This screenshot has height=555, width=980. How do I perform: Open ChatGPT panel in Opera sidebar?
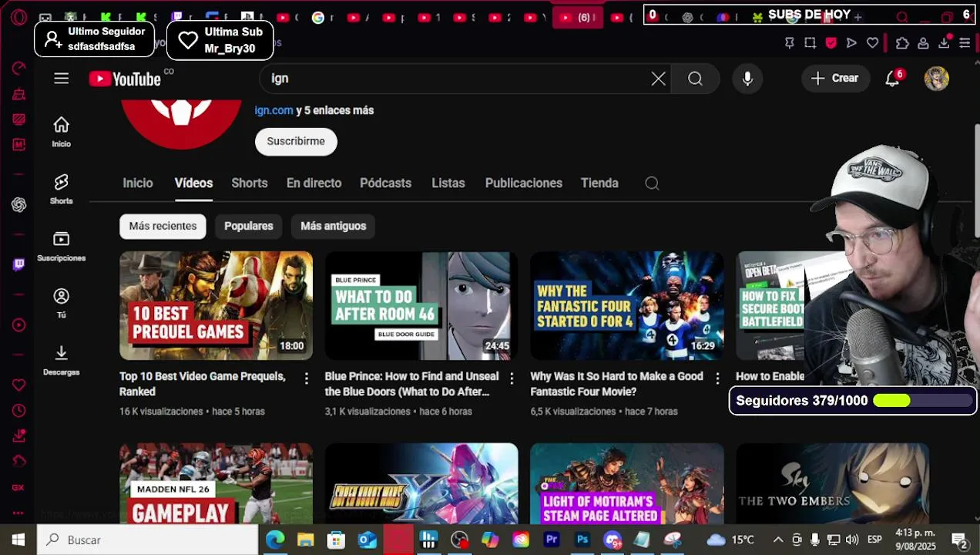18,204
